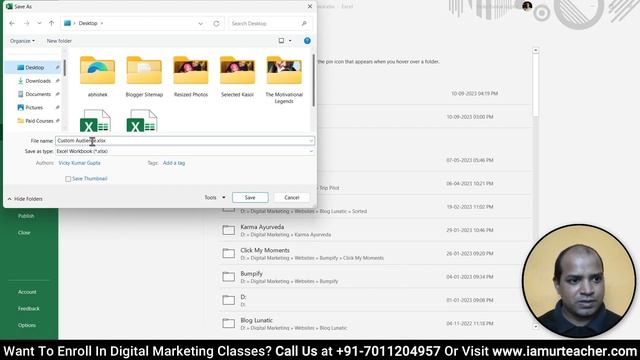Viewport: 640px width, 360px height.
Task: Expand the address bar history dropdown
Action: pos(200,24)
